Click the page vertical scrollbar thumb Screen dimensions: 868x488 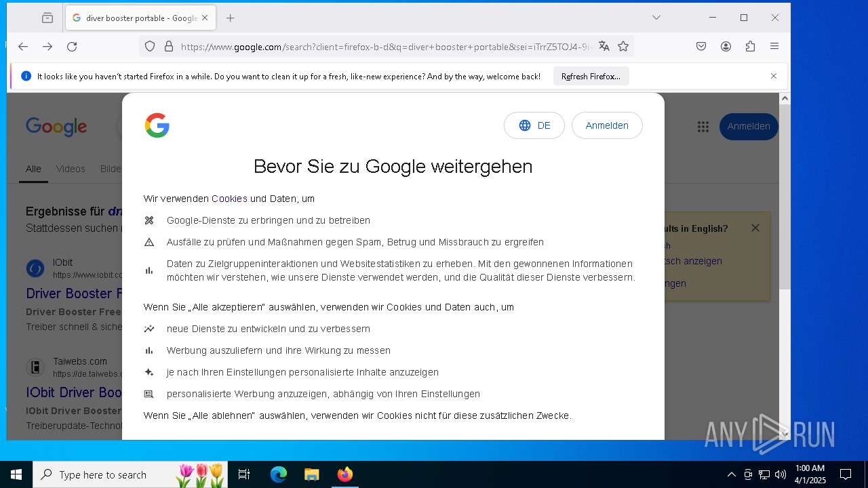785,197
